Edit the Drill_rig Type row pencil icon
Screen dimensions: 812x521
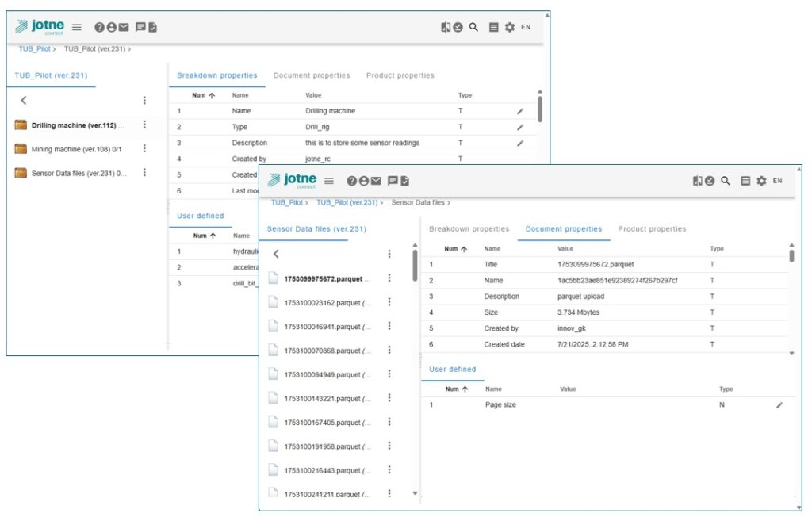pyautogui.click(x=520, y=127)
